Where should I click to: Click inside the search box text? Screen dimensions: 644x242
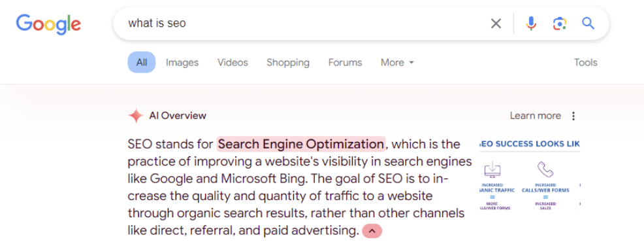157,24
